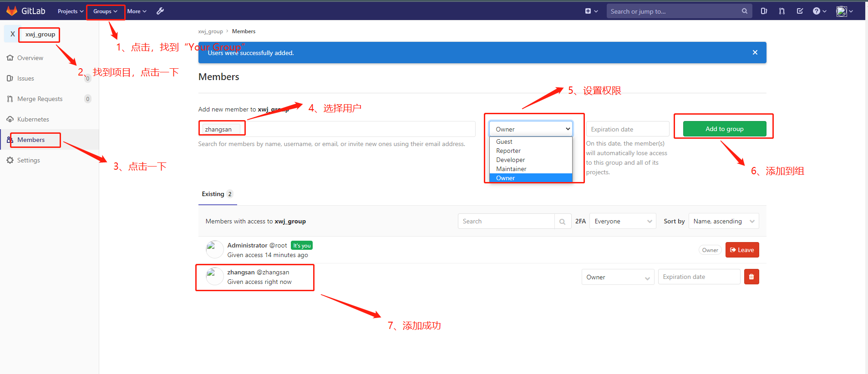Expand the role select showing Owner

[x=531, y=129]
